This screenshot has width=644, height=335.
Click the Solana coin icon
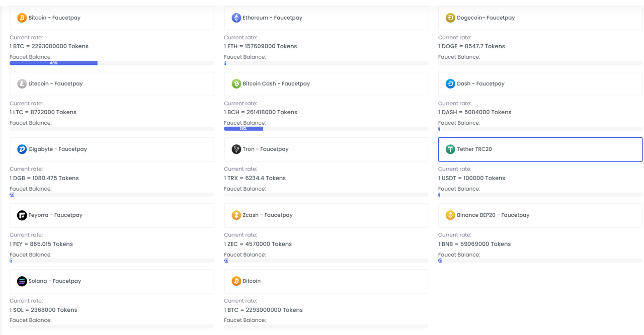click(x=22, y=281)
